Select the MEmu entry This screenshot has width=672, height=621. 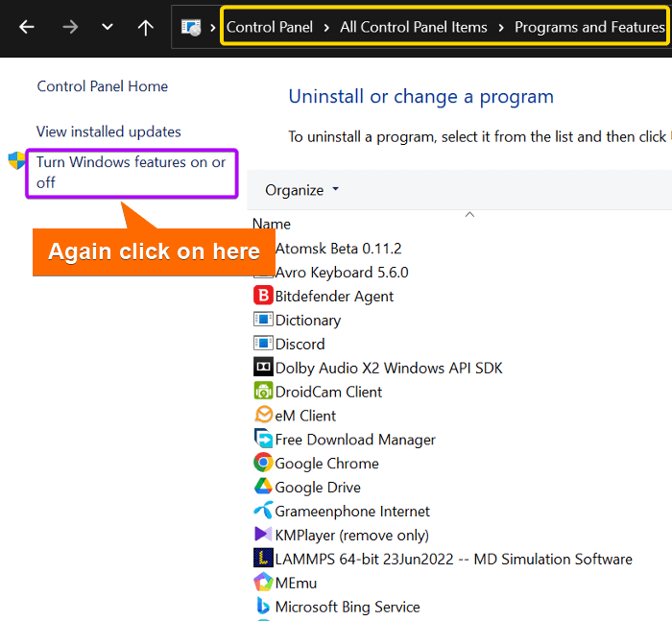click(296, 584)
